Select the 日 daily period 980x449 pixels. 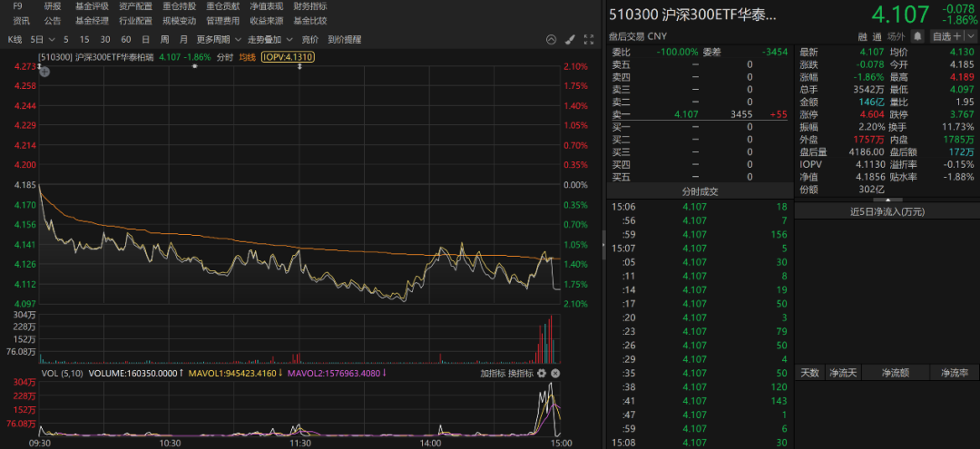(145, 39)
